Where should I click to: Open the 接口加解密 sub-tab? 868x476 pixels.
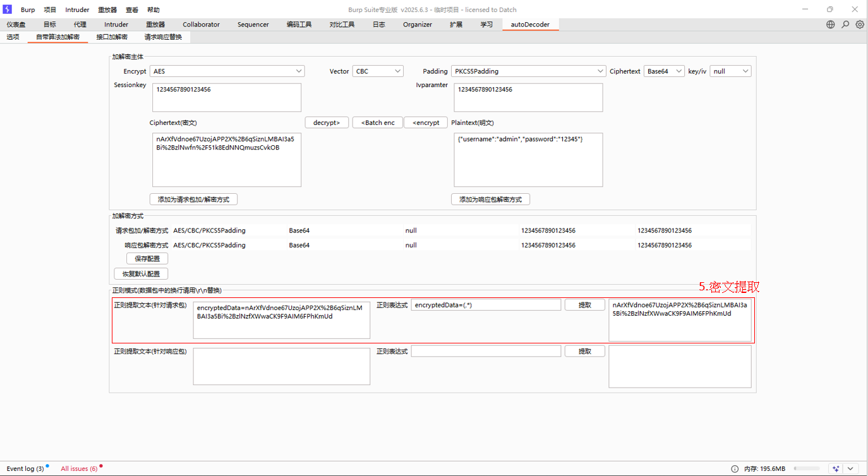[x=112, y=37]
